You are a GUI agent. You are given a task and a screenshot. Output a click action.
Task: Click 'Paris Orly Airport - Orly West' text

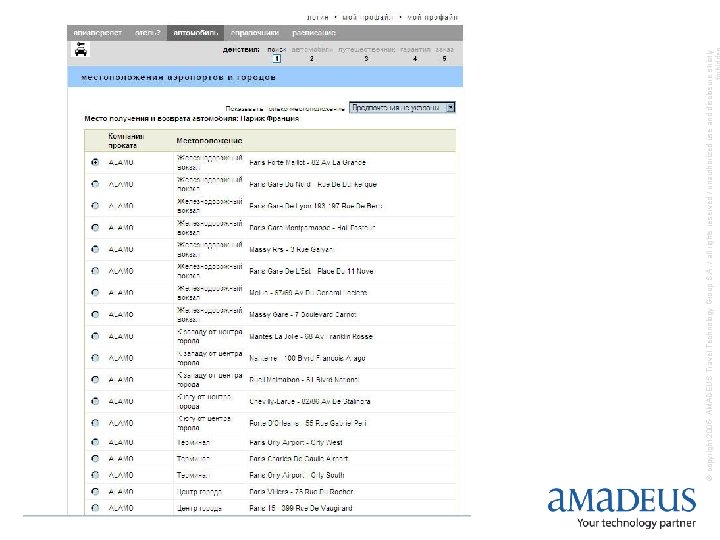click(x=296, y=443)
